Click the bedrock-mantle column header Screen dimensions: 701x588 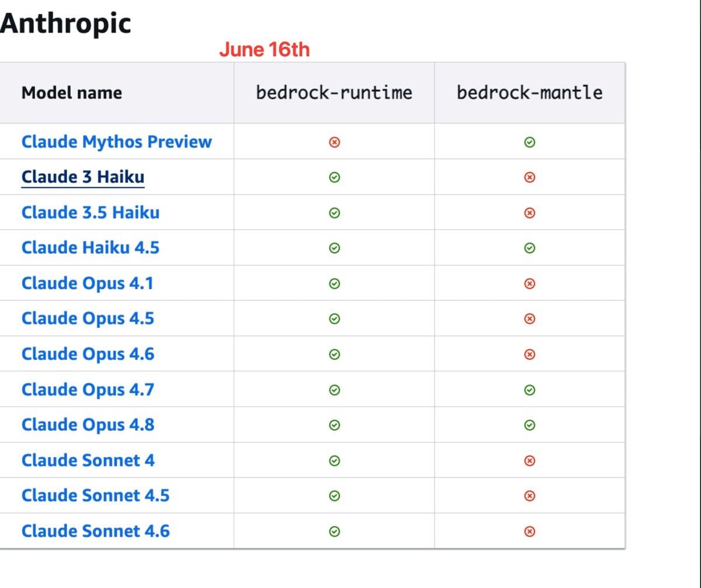529,92
